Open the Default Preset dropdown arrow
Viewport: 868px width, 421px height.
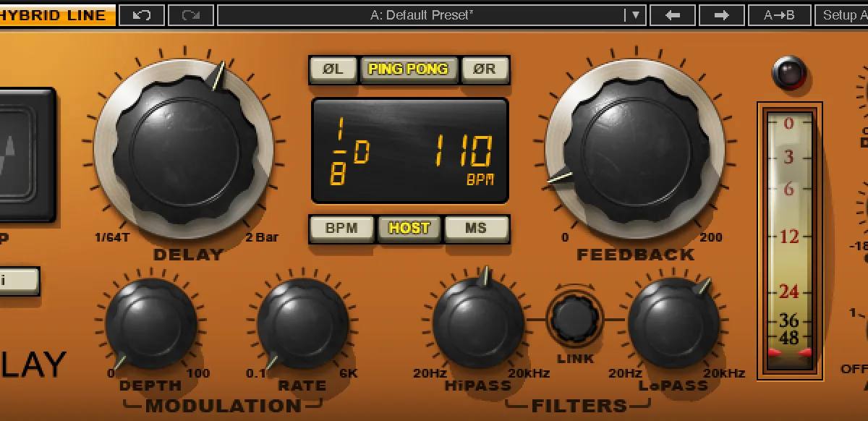pos(635,14)
